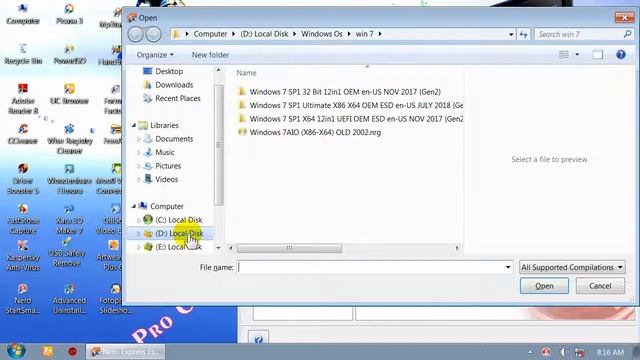Select folder Windows 7 SP1 X64 12in1 UEFI

350,119
